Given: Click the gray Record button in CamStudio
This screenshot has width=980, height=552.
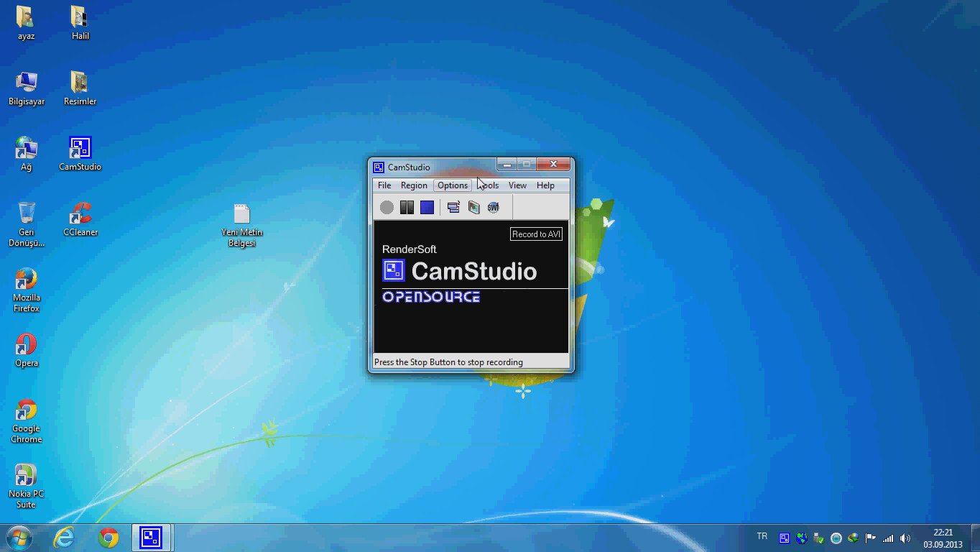Looking at the screenshot, I should point(387,207).
